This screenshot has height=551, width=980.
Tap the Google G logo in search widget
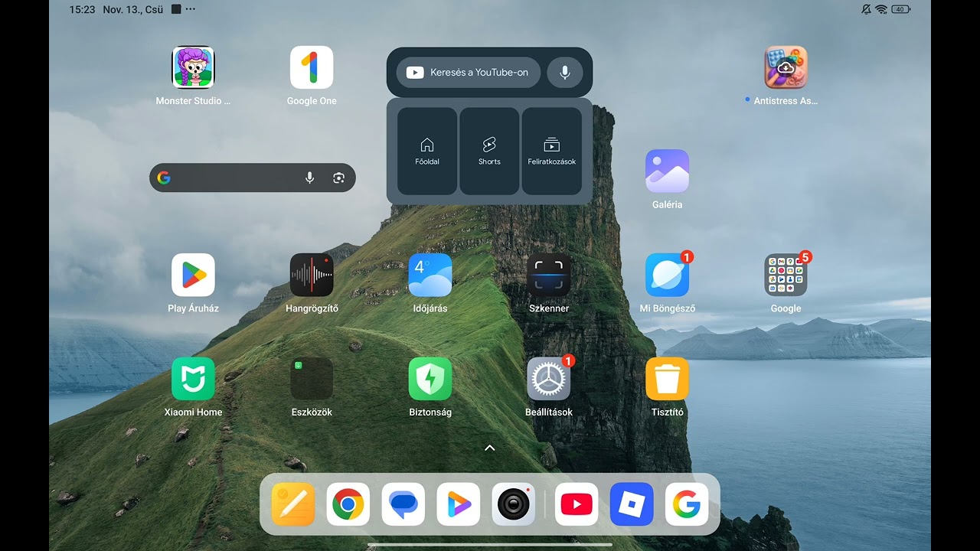click(x=164, y=178)
